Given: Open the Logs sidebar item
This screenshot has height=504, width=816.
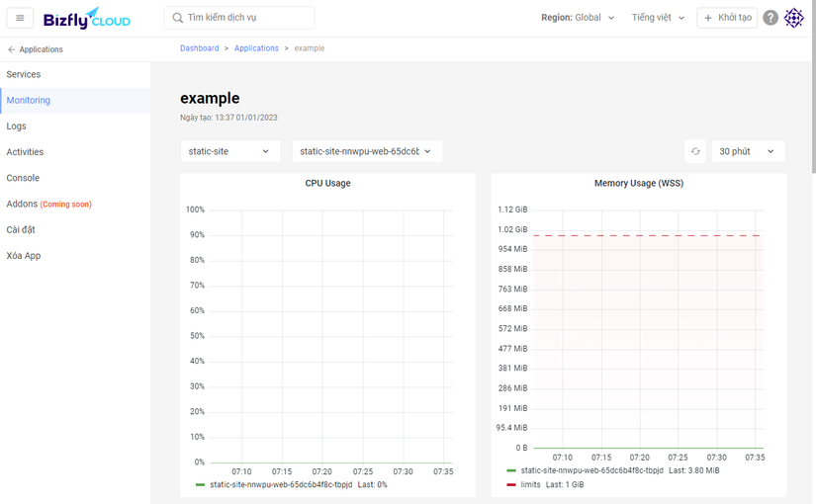Looking at the screenshot, I should click(x=17, y=126).
